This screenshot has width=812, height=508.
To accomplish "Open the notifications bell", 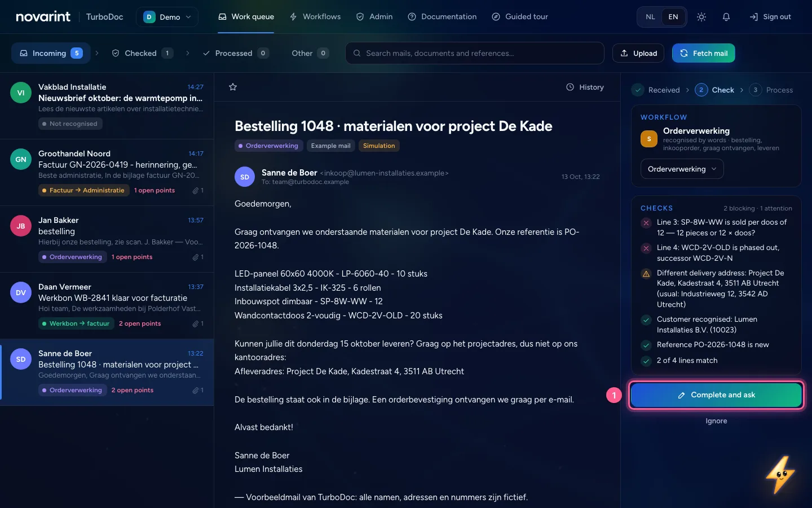I will pyautogui.click(x=726, y=17).
